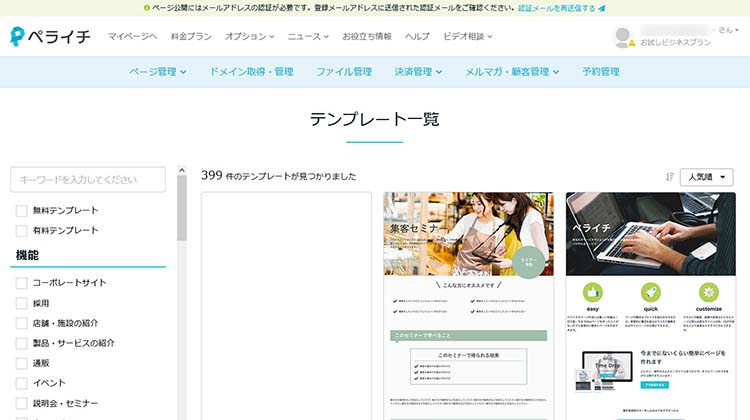Open the 集客セミナー template thumbnail

(468, 306)
